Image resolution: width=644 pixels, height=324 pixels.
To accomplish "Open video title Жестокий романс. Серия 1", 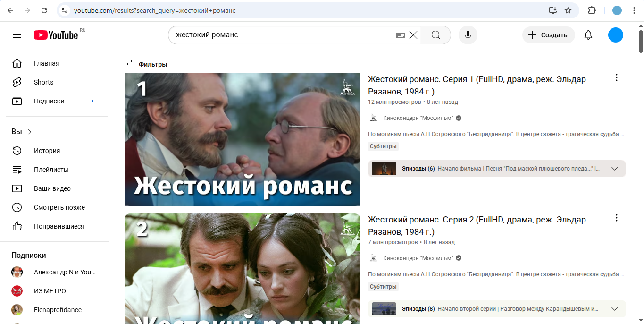I will tap(477, 85).
